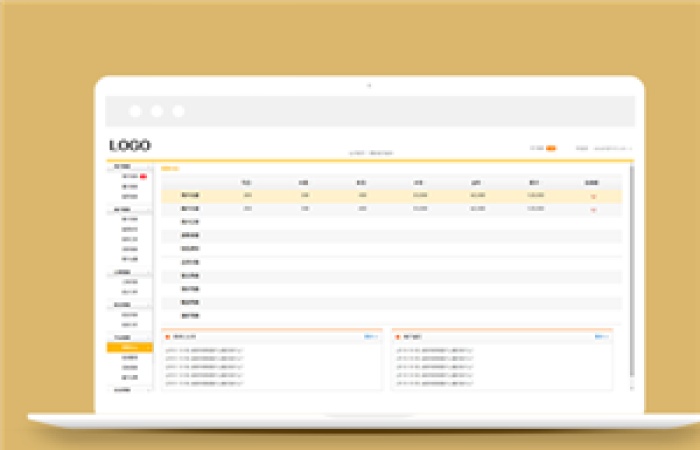Open the blue more link in the left bottom panel
This screenshot has height=450, width=700.
click(x=371, y=337)
